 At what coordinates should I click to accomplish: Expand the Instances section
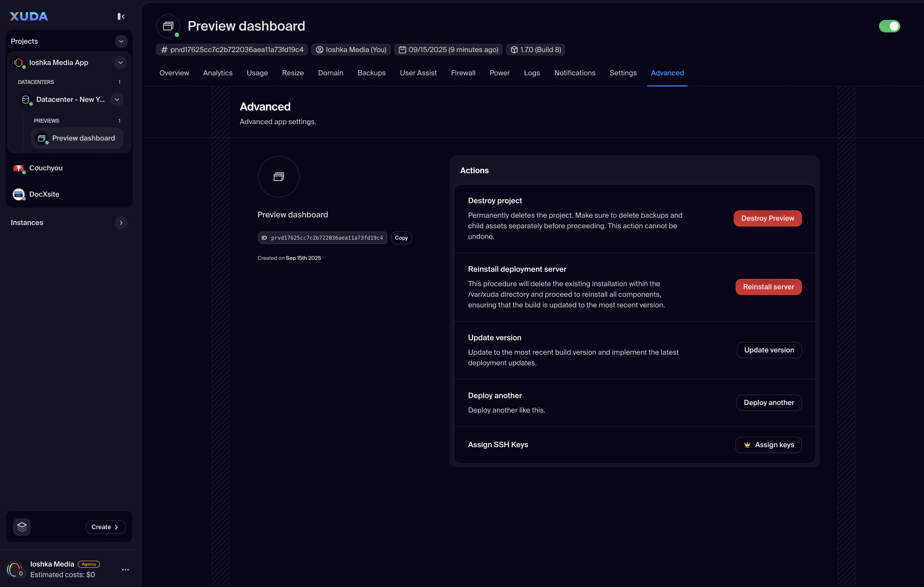tap(121, 223)
